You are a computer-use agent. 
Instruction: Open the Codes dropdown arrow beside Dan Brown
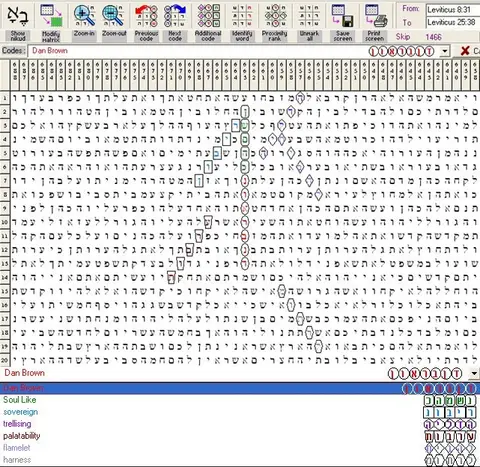[445, 51]
